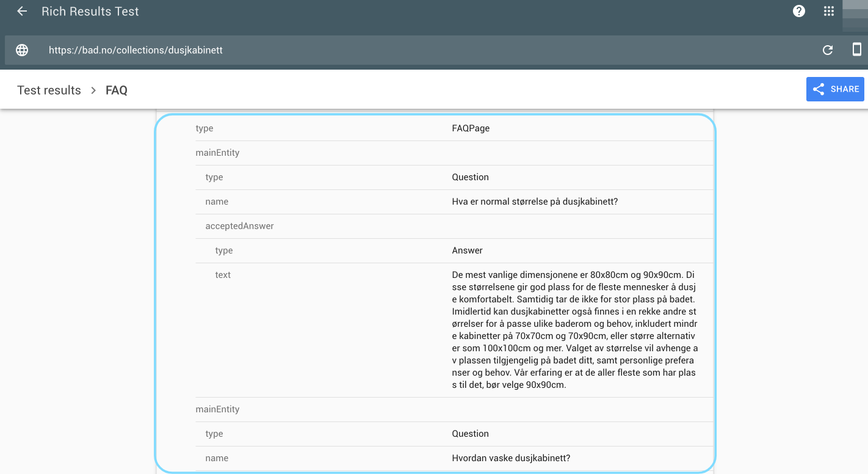The height and width of the screenshot is (474, 868).
Task: Expand the breadcrumb chevron separator
Action: click(x=93, y=90)
